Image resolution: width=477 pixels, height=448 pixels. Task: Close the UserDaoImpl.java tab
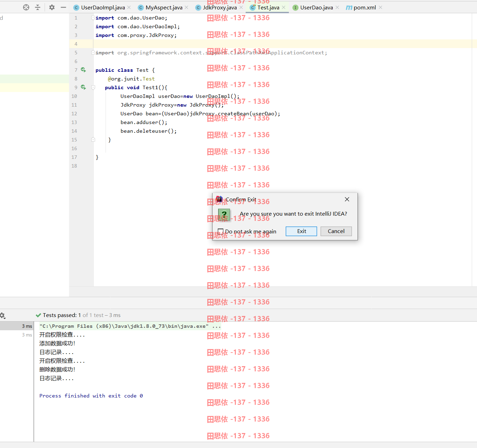coord(129,7)
